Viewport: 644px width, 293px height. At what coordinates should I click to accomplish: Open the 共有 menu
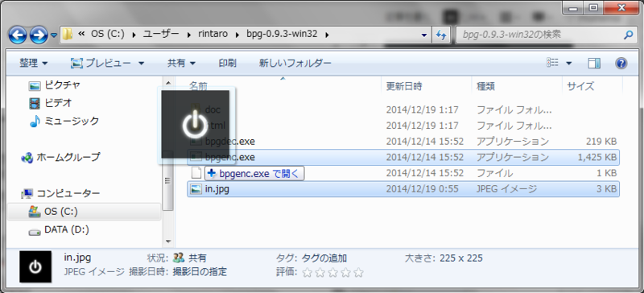point(181,64)
